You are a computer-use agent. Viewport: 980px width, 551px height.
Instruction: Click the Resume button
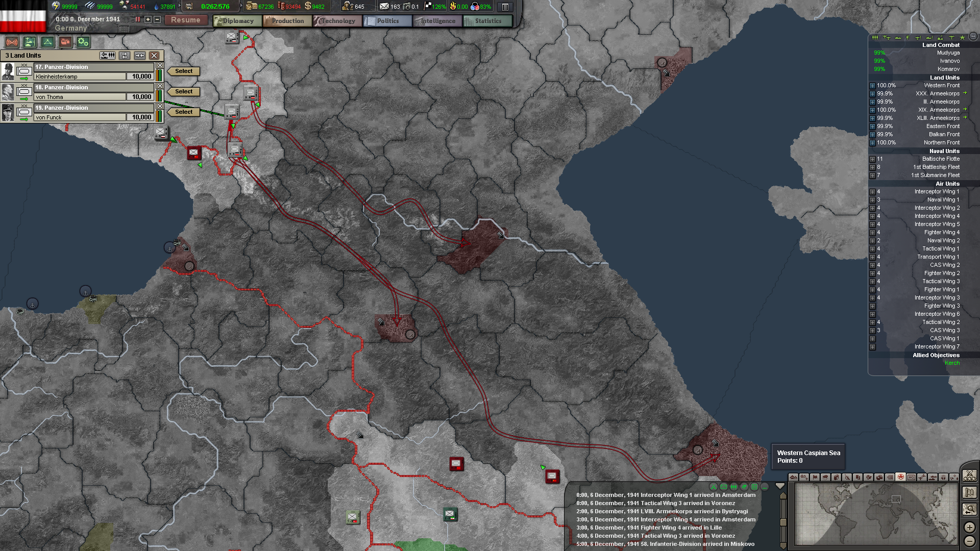[185, 20]
